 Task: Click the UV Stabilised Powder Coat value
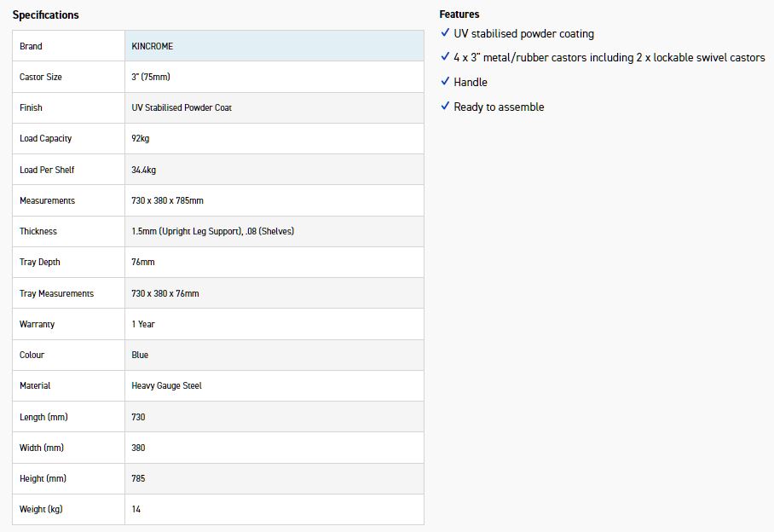pos(182,107)
